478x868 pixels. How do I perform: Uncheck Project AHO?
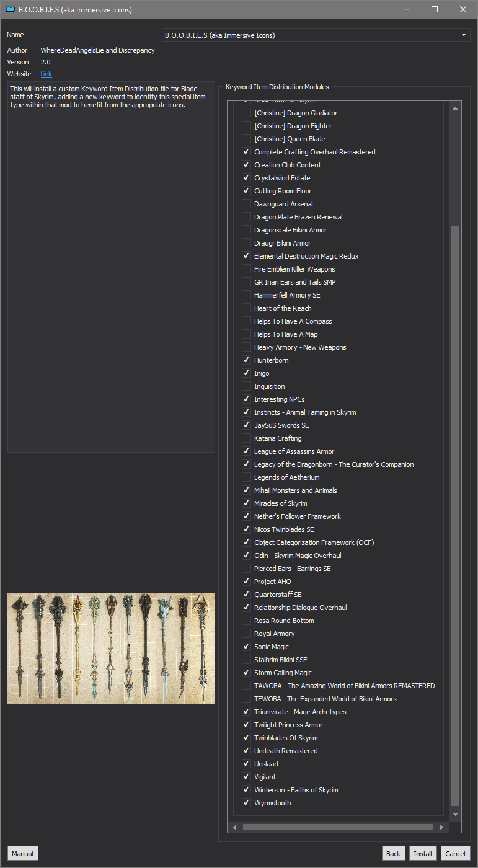pos(246,582)
